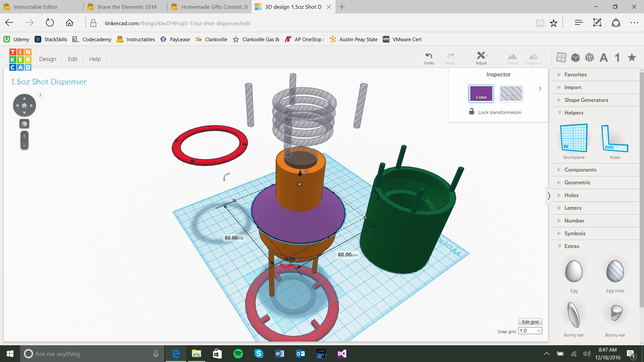Open the Design menu

[x=48, y=59]
